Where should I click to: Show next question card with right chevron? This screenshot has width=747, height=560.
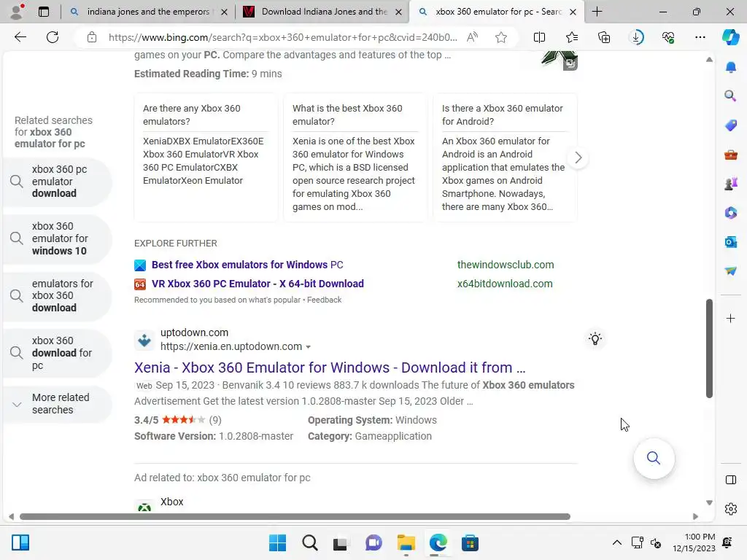tap(578, 157)
